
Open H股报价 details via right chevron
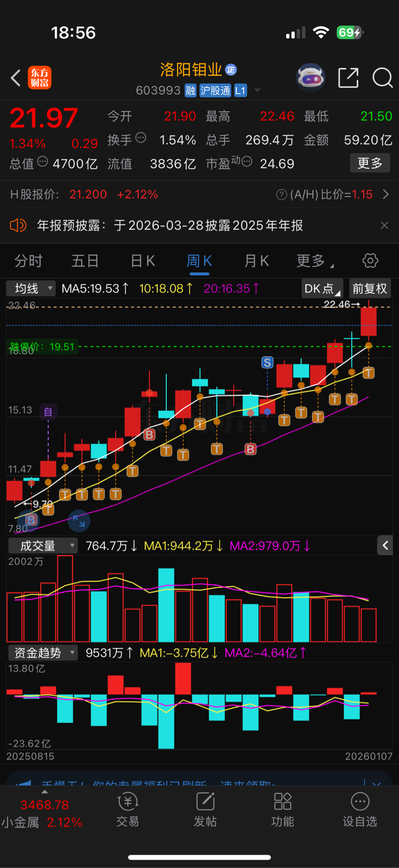coord(385,194)
